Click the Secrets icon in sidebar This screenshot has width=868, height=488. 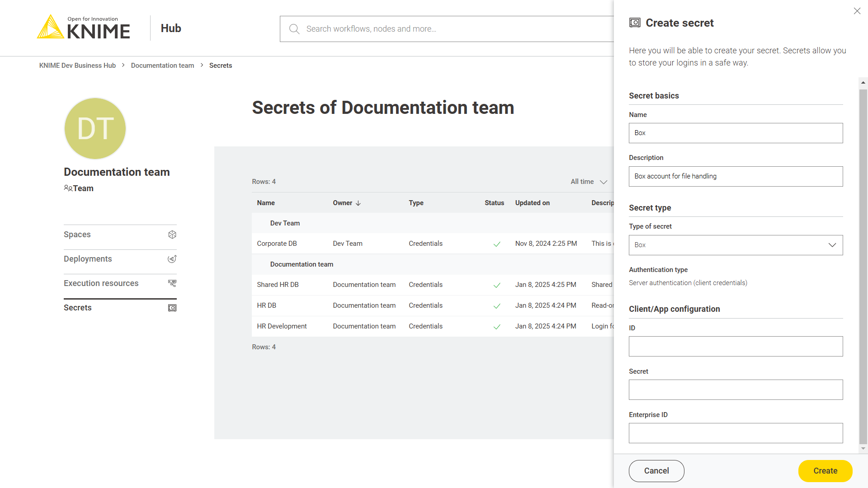click(172, 307)
